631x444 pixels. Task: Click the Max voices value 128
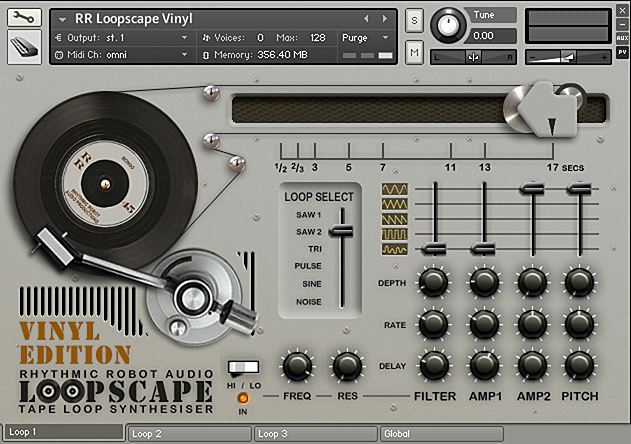(x=318, y=38)
